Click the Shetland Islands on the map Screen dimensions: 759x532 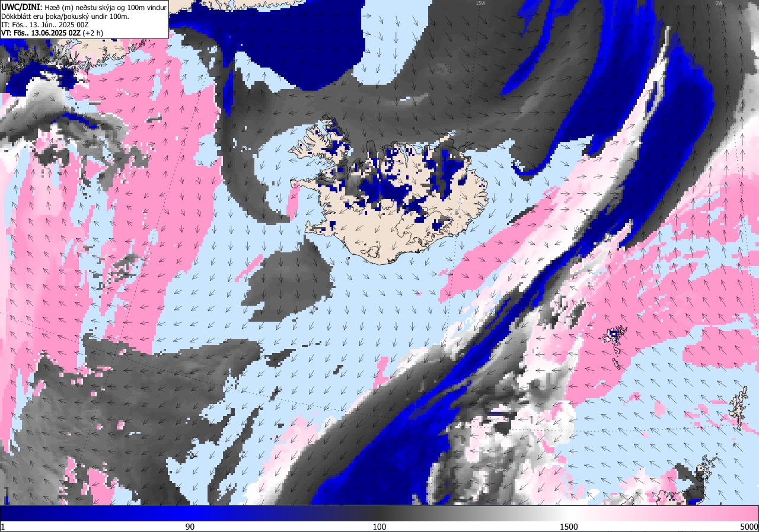739,406
